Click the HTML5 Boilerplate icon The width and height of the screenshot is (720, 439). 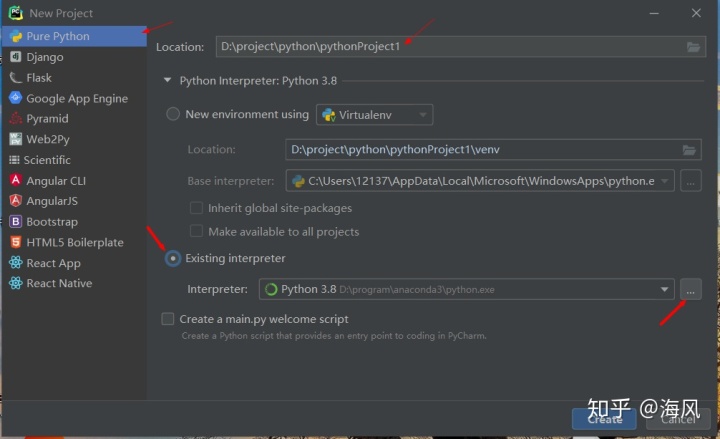click(x=16, y=242)
